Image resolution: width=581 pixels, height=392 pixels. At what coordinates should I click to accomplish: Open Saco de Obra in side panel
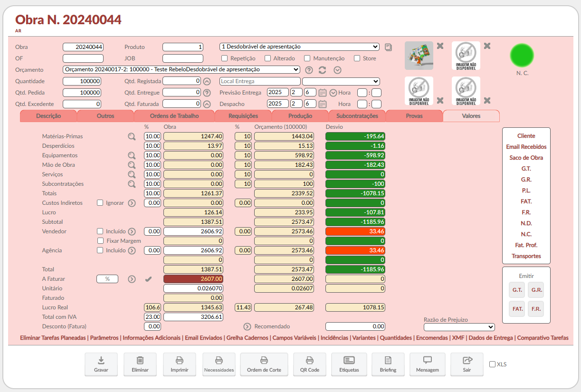tap(526, 158)
